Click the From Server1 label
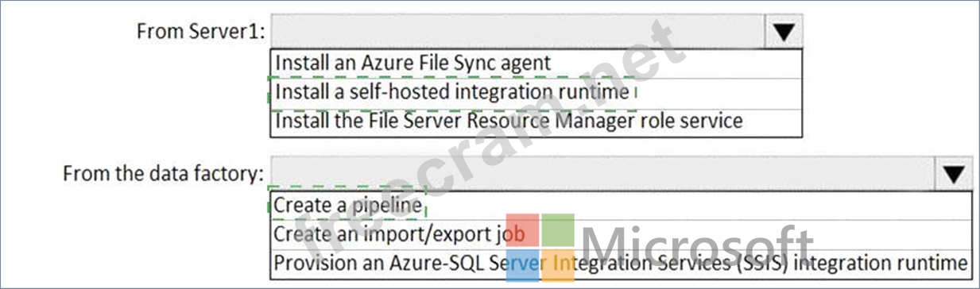Screen dimensions: 980x289 pyautogui.click(x=201, y=31)
